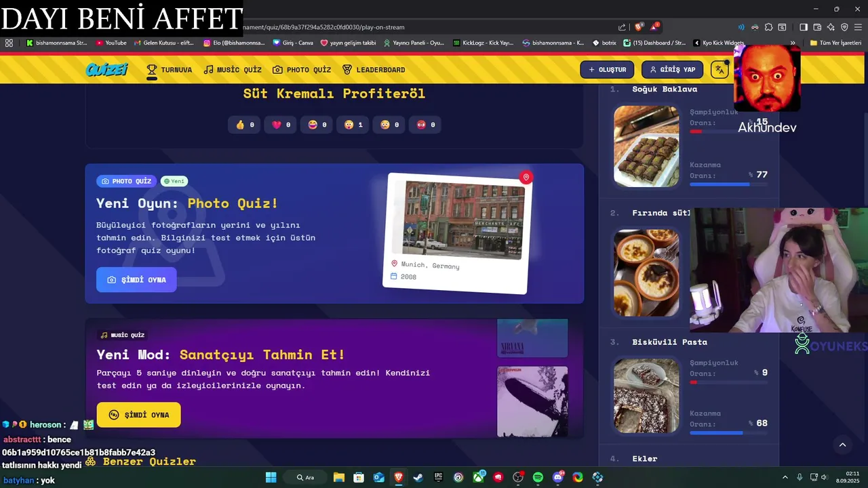React with the angry emoji
868x488 pixels.
pos(427,125)
